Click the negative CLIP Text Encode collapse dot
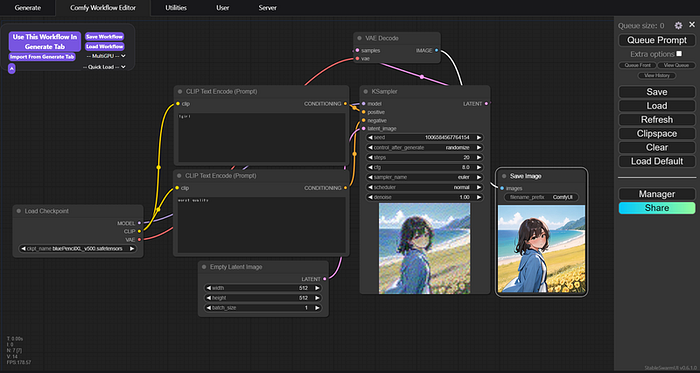700x373 pixels. 180,176
